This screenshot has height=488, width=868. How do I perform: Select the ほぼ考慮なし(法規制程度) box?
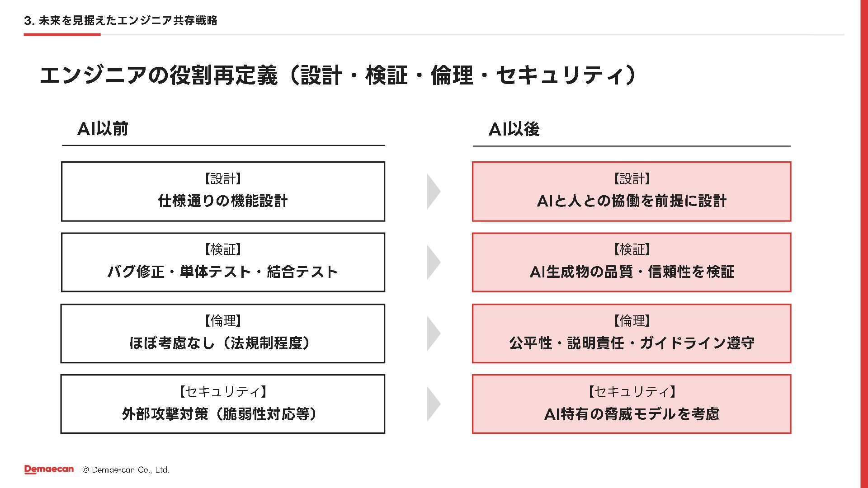(x=223, y=333)
